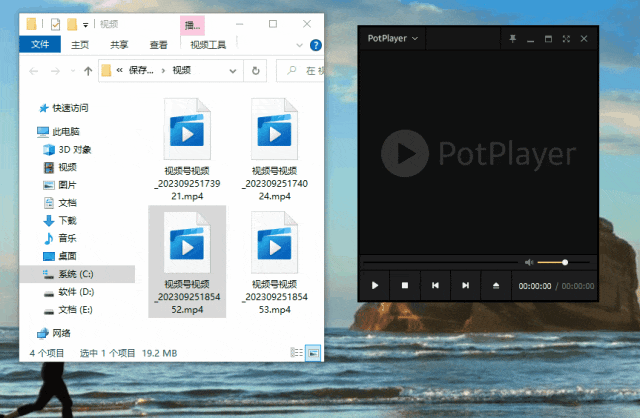Open Explorer help question mark icon
The height and width of the screenshot is (418, 640).
click(x=316, y=45)
